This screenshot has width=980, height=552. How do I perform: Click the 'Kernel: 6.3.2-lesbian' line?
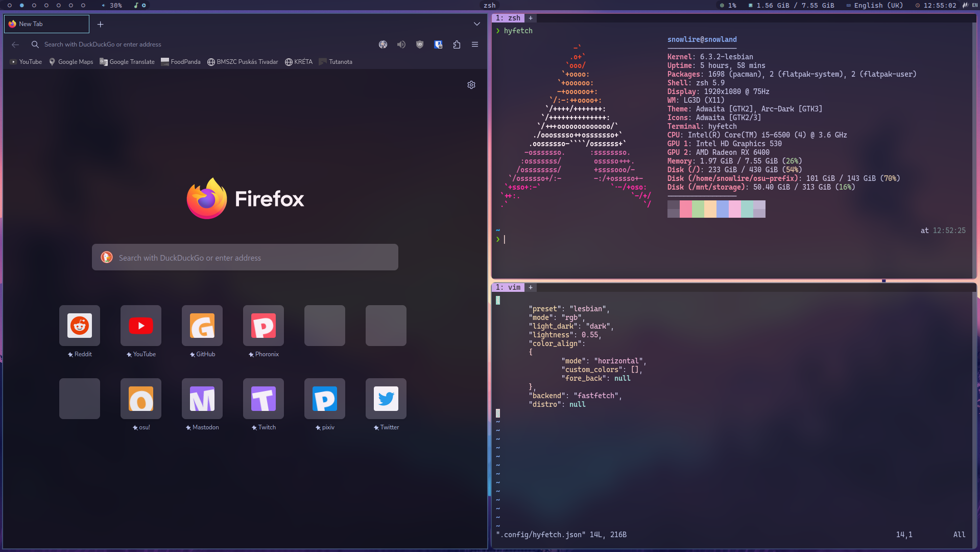710,57
